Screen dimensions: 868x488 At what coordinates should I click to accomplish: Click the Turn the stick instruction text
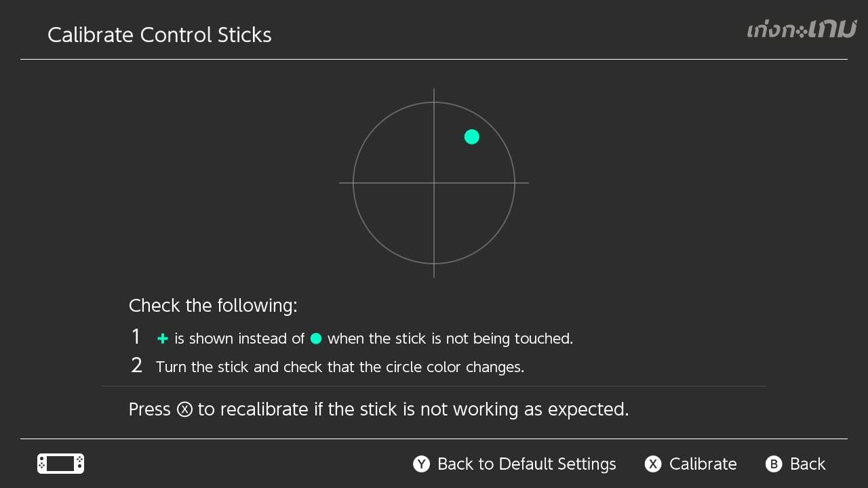[340, 367]
